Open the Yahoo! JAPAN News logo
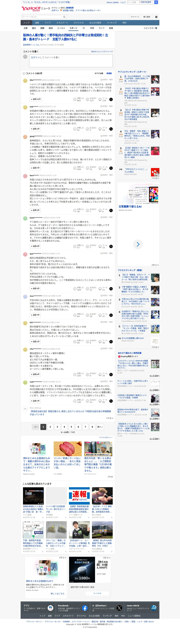 (x=36, y=9)
